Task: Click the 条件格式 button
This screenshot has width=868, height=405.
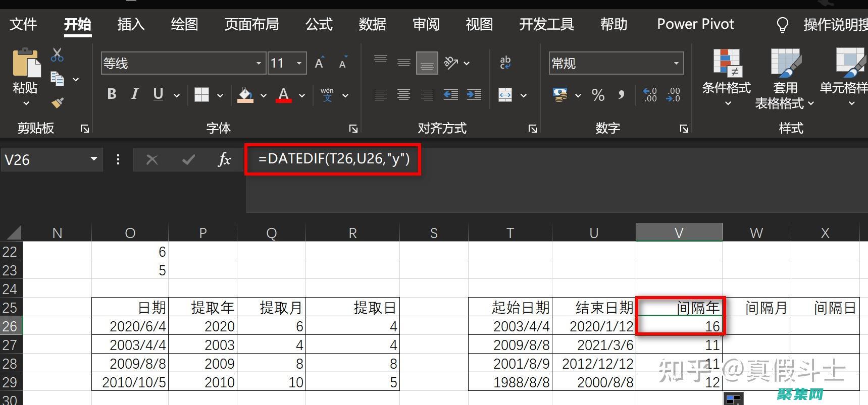Action: pyautogui.click(x=726, y=76)
